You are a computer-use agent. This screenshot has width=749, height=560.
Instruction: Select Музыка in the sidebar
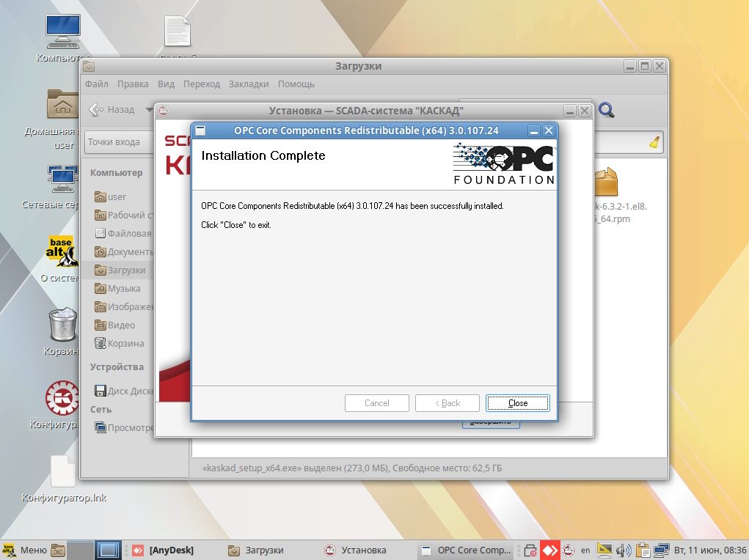point(123,289)
